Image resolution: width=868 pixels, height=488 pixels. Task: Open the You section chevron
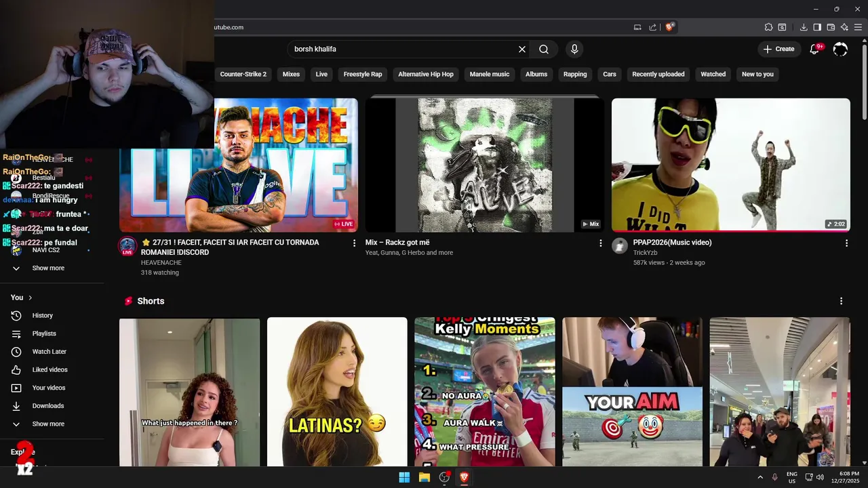click(31, 298)
